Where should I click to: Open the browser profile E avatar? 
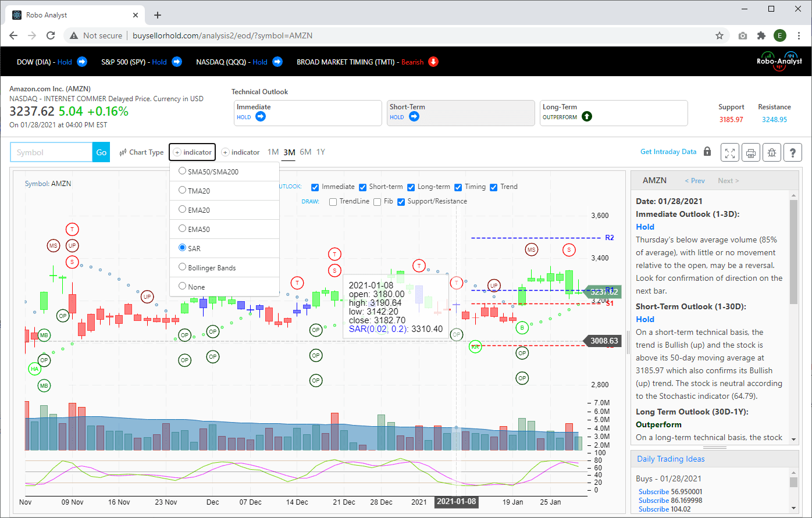click(x=780, y=35)
